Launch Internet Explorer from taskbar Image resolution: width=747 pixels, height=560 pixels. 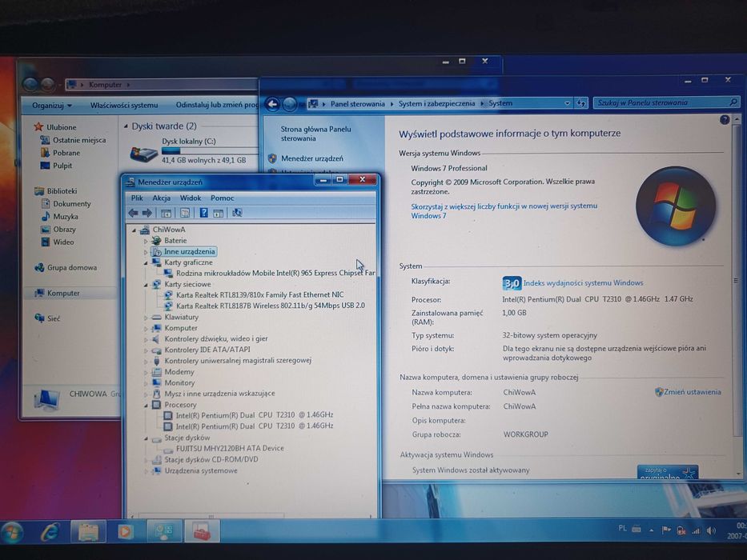point(50,532)
